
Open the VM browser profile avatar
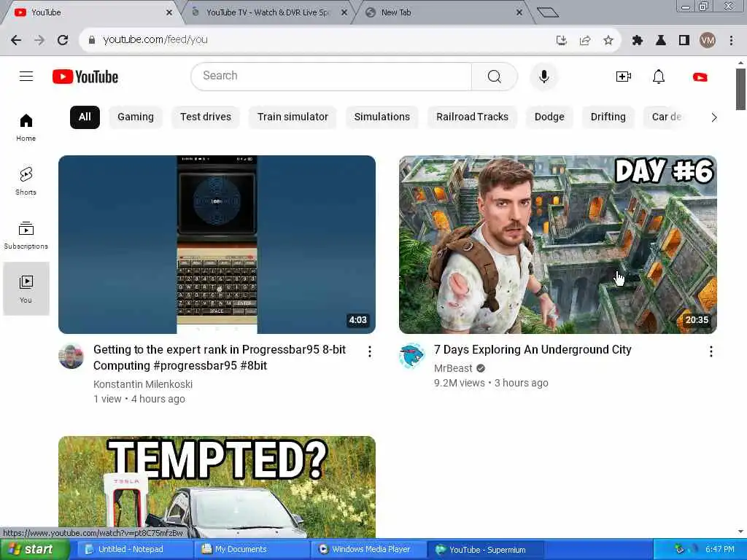click(708, 41)
